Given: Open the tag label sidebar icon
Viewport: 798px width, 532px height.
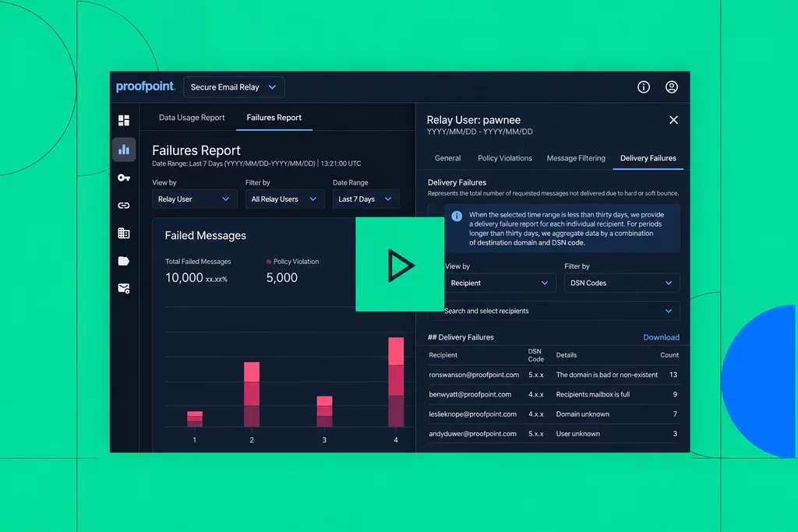Looking at the screenshot, I should [124, 261].
